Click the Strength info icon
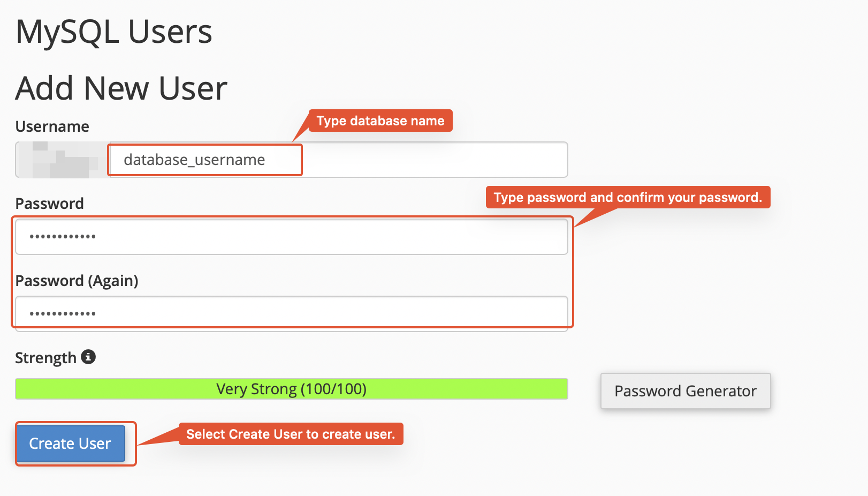This screenshot has width=868, height=496. pyautogui.click(x=88, y=357)
